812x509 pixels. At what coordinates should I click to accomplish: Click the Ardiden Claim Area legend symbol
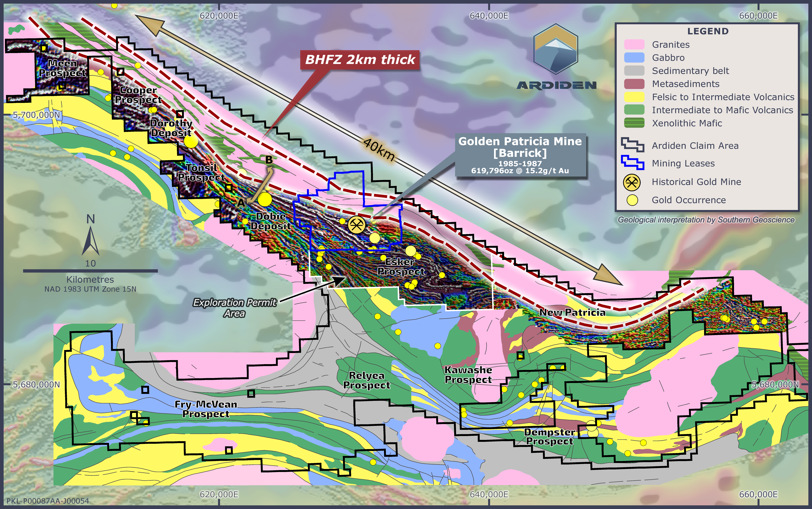pos(633,145)
